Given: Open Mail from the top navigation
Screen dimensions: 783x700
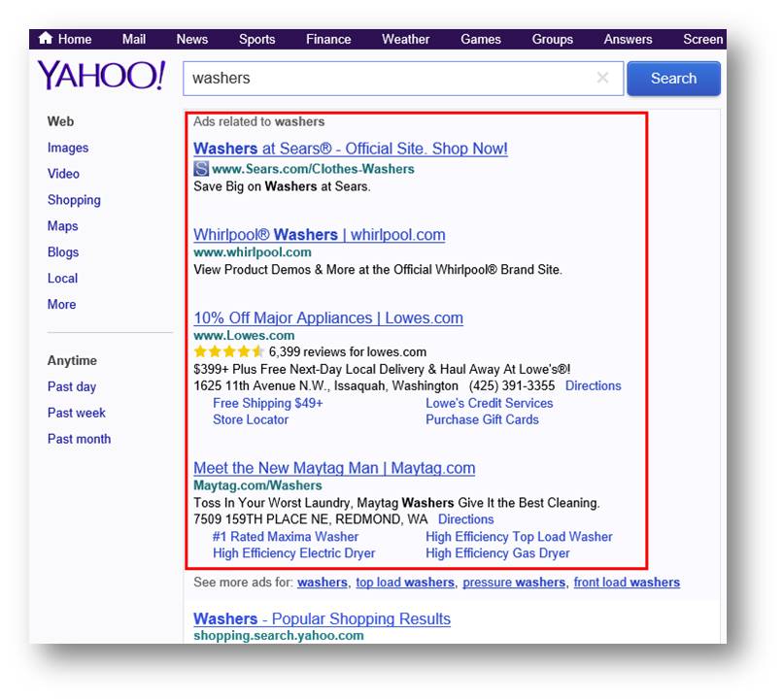Looking at the screenshot, I should click(x=134, y=39).
